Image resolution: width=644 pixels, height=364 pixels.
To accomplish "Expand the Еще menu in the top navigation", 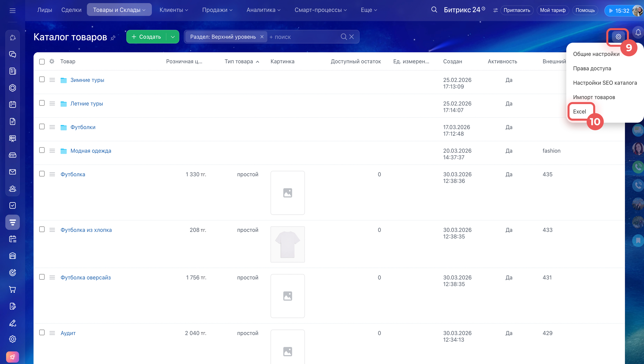I will coord(369,10).
